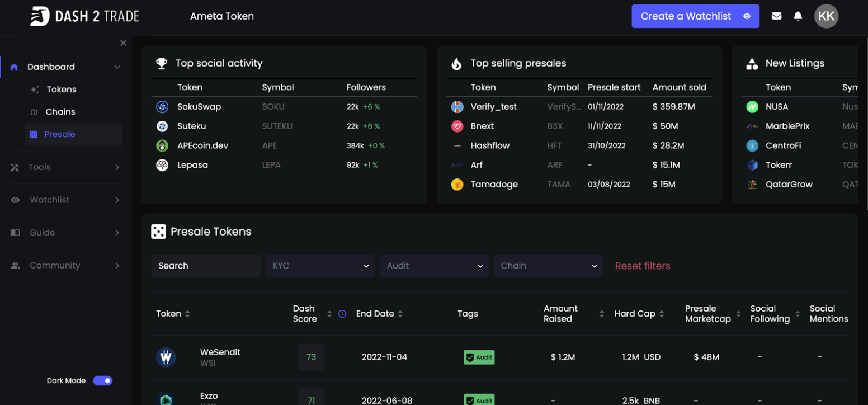Click the Community people icon in sidebar

pos(15,266)
